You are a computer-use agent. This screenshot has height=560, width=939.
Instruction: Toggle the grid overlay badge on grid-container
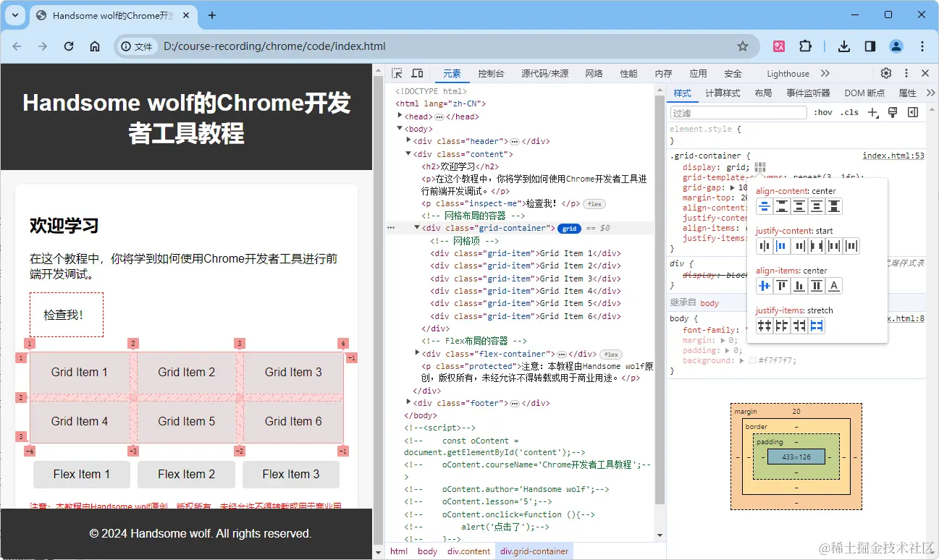pyautogui.click(x=570, y=228)
